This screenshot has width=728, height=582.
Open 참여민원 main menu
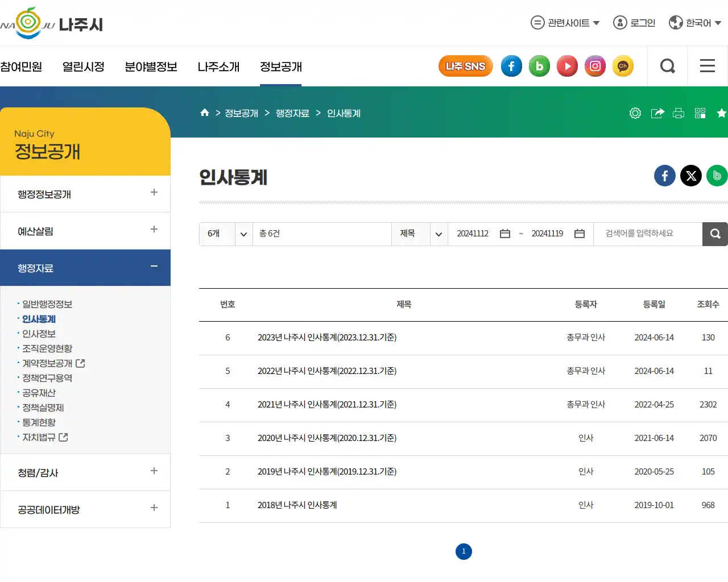(21, 66)
